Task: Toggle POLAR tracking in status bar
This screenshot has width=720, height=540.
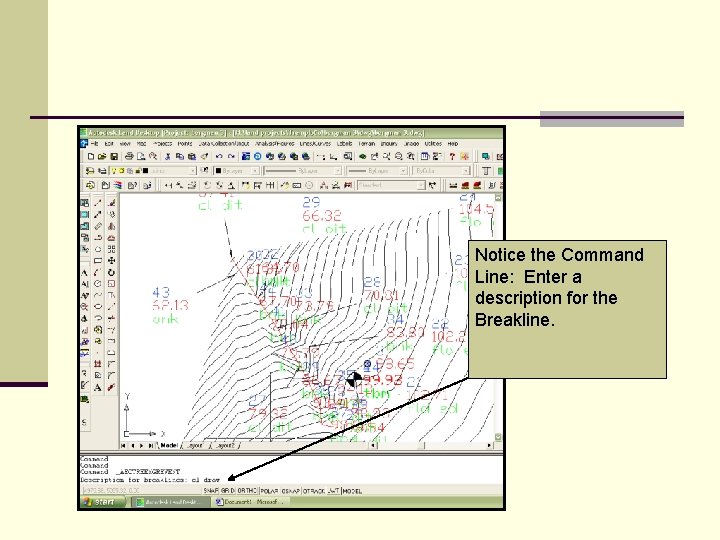Action: (x=270, y=491)
